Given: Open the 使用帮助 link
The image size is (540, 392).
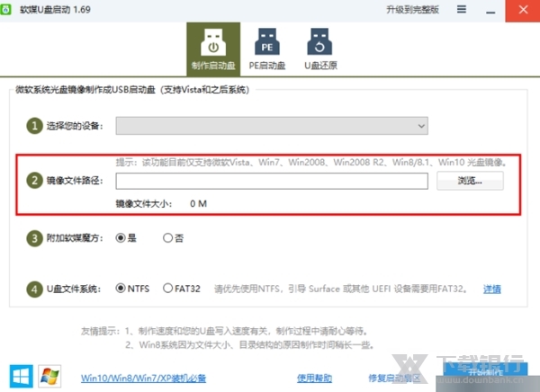Looking at the screenshot, I should click(314, 379).
